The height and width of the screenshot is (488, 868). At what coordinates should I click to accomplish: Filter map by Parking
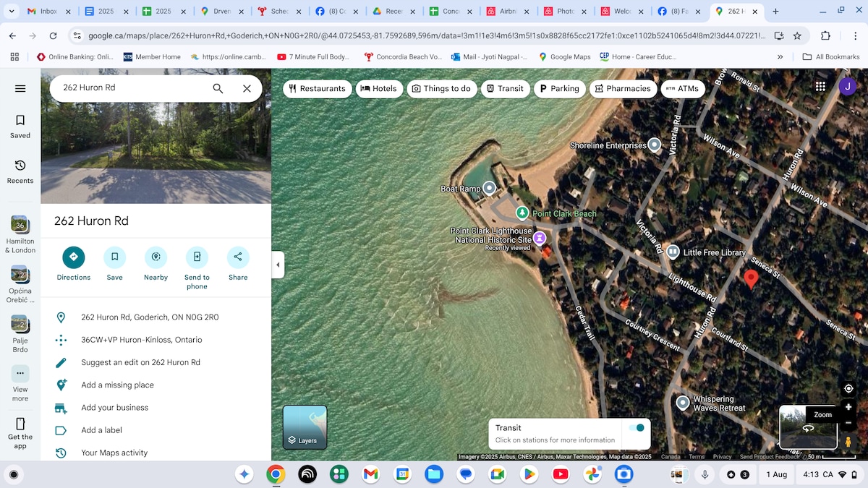[559, 88]
